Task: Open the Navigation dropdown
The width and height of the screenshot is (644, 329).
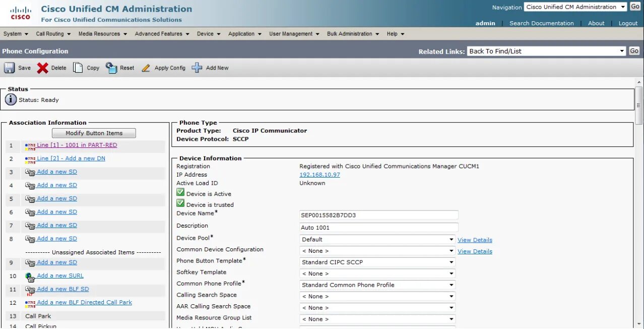Action: pos(575,7)
